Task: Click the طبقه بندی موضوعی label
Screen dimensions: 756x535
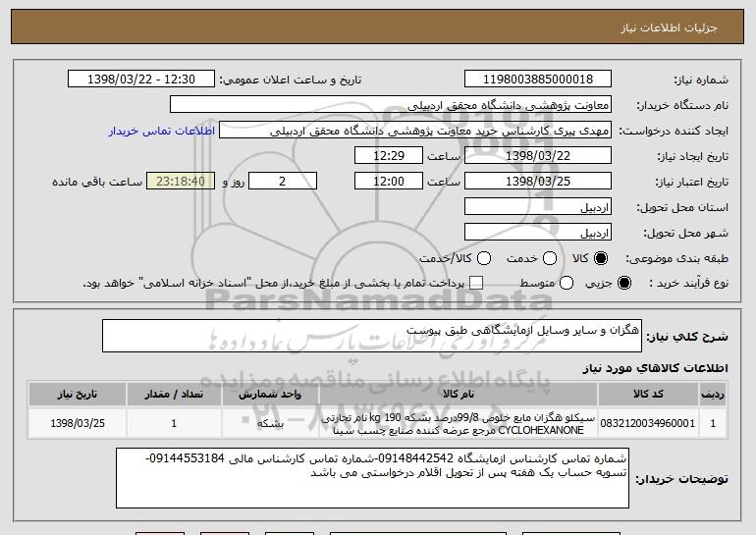Action: [x=676, y=259]
